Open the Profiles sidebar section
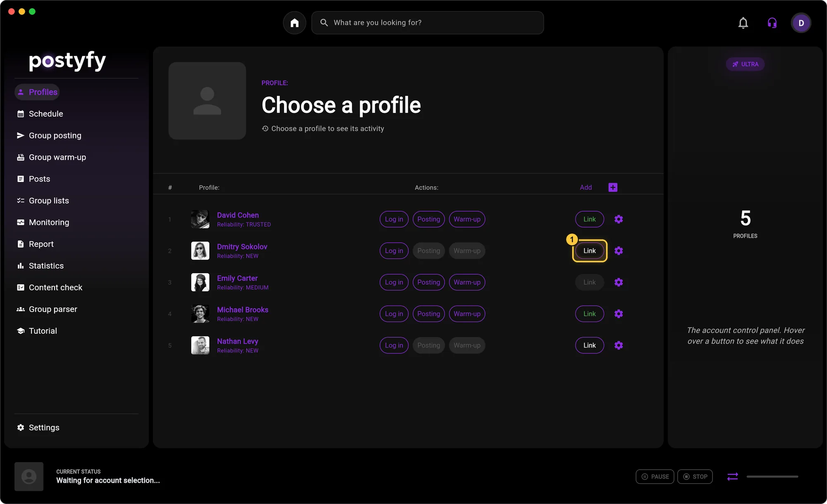827x504 pixels. coord(37,92)
